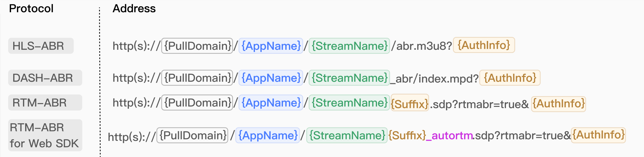The image size is (644, 157).
Task: Click {StreamName} in the HLS-ABR address
Action: point(349,46)
